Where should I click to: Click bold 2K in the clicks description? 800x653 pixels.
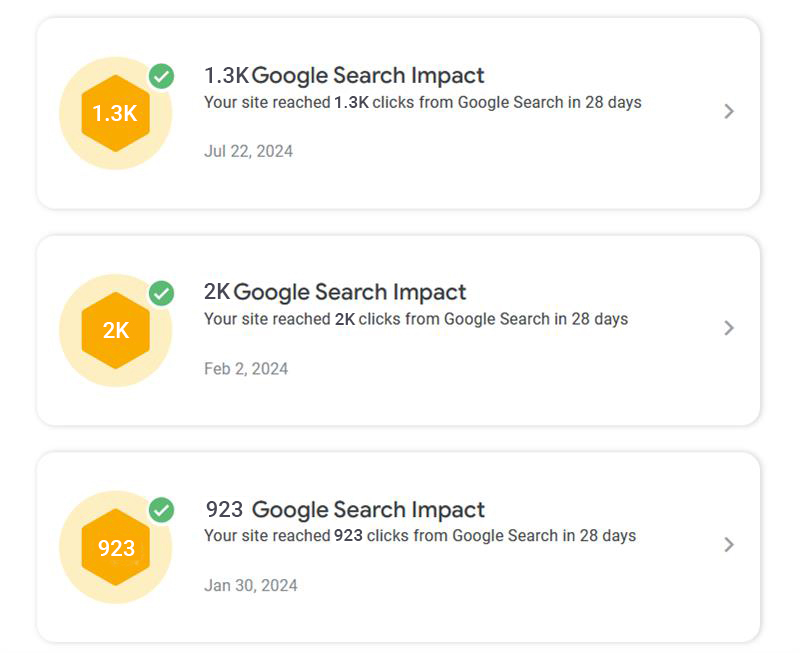pos(344,319)
